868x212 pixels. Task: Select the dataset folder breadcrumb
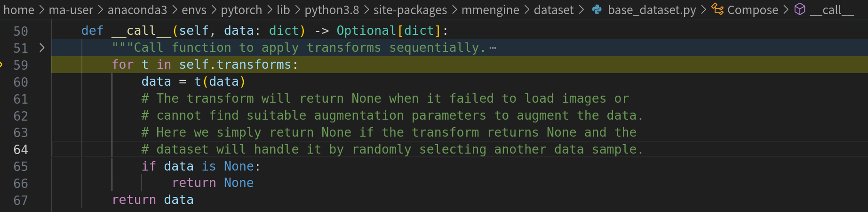pyautogui.click(x=554, y=10)
